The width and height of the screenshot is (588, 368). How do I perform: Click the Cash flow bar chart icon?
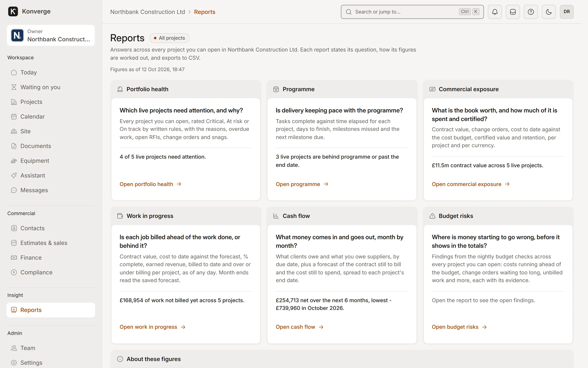point(276,216)
